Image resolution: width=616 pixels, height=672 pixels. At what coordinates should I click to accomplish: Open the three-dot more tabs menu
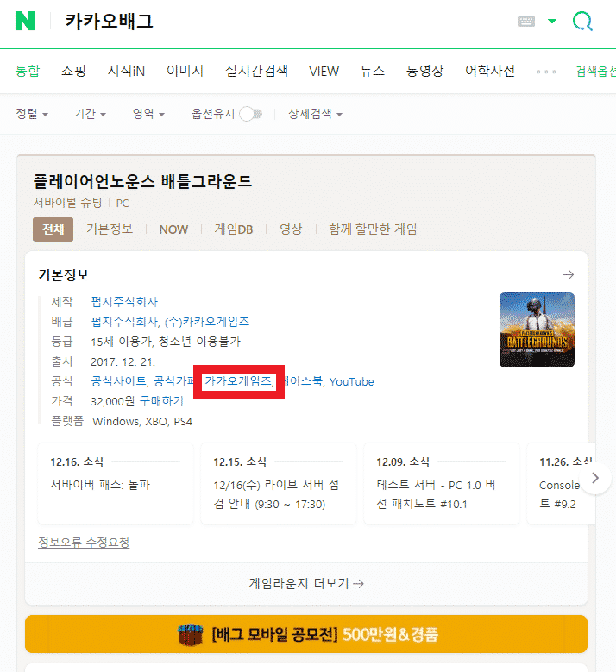click(x=546, y=72)
